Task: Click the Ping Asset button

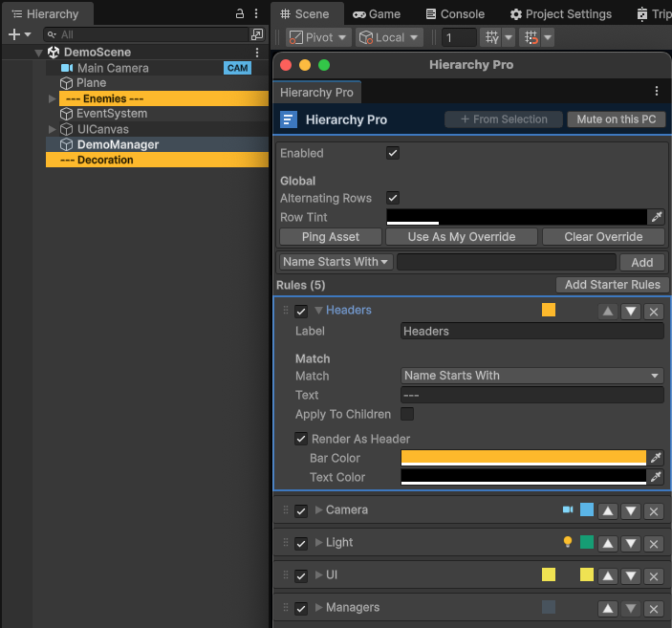Action: tap(331, 237)
